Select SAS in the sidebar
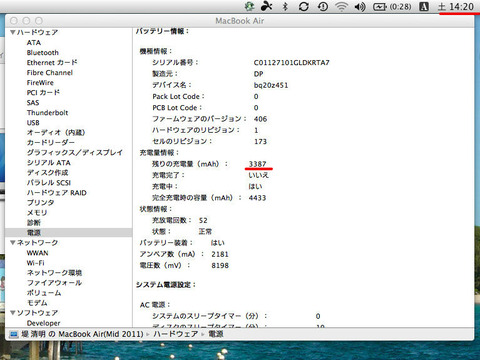 point(33,103)
